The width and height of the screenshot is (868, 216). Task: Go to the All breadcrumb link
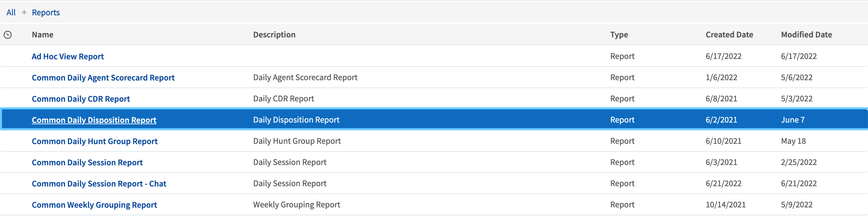click(x=11, y=13)
